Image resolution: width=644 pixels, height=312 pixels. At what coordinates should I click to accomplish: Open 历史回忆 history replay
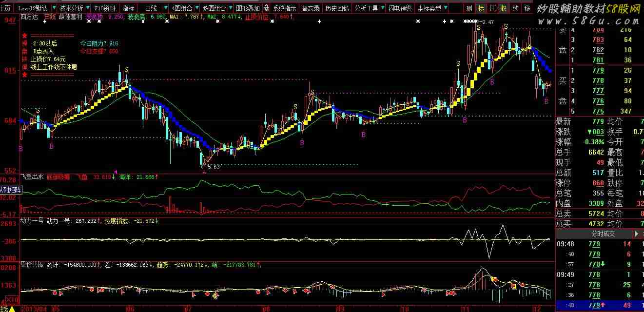tap(336, 8)
